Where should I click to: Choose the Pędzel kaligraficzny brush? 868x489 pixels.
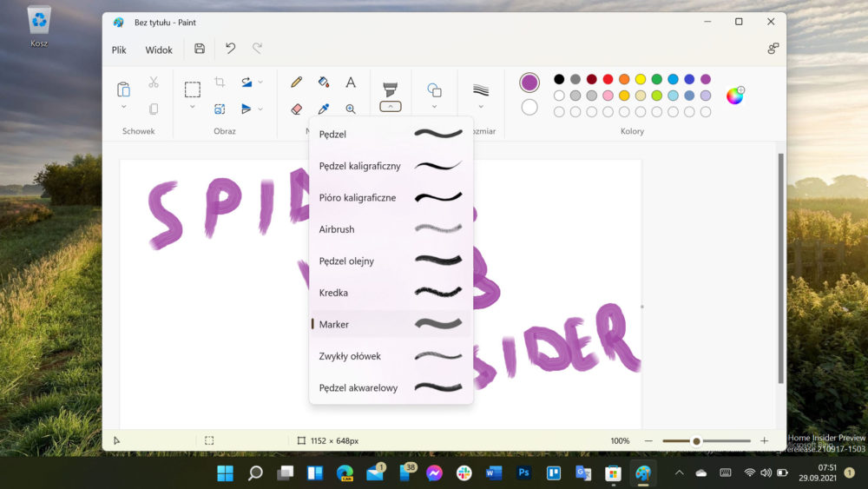[x=391, y=166]
